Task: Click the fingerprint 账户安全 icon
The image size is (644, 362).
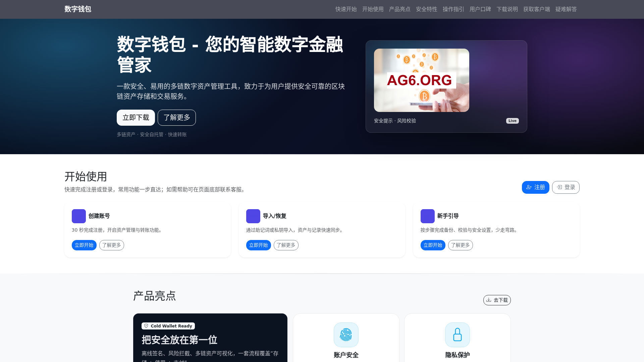Action: pyautogui.click(x=346, y=335)
